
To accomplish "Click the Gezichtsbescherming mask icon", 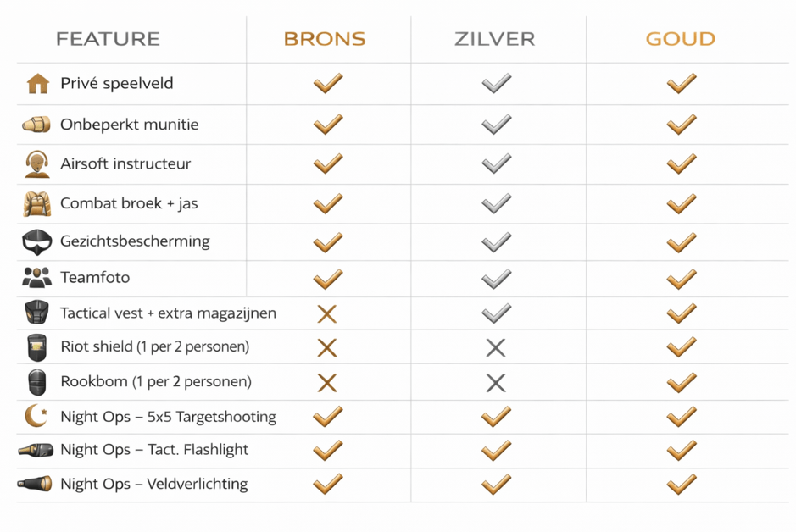I will click(36, 241).
